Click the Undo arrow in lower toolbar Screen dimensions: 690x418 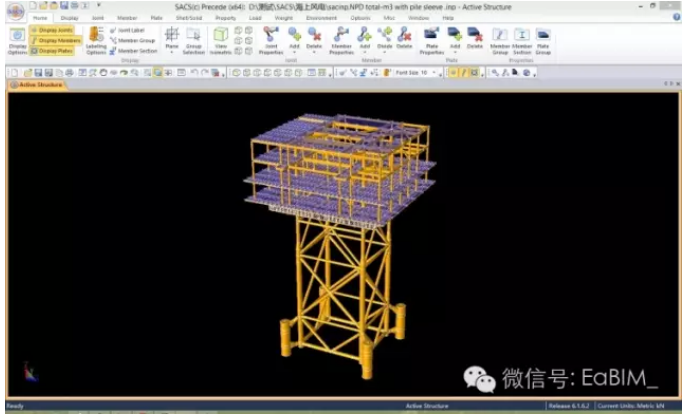(194, 73)
